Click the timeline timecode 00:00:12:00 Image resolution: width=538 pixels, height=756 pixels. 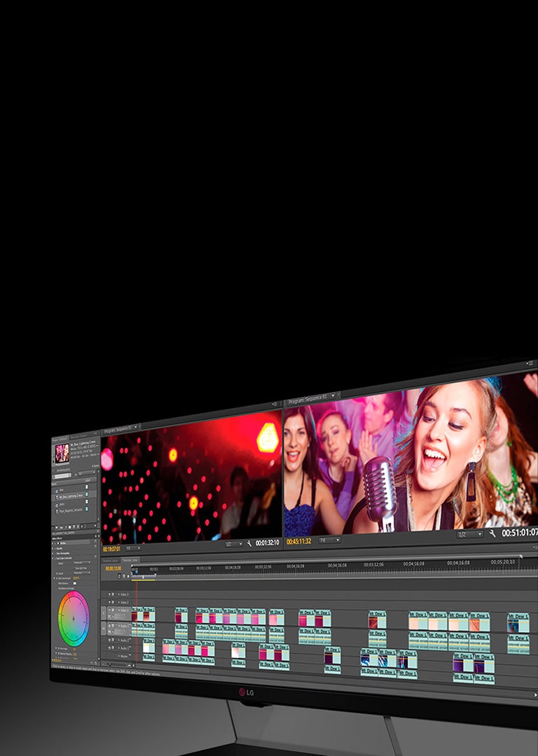click(112, 568)
